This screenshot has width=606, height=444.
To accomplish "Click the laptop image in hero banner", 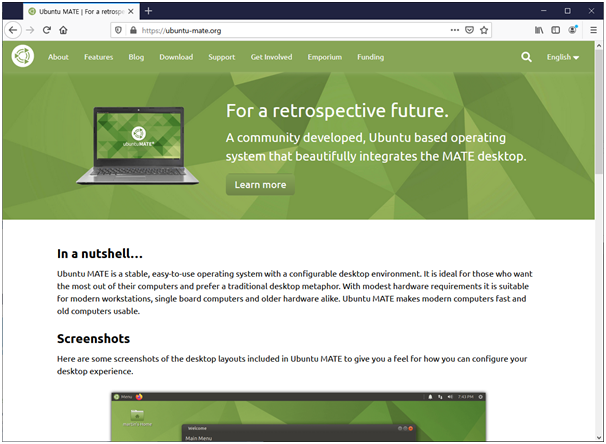I will click(138, 145).
